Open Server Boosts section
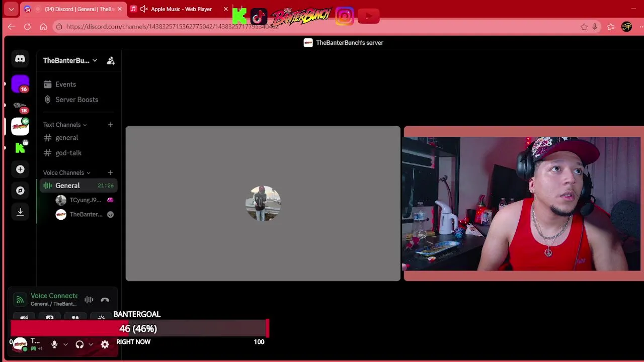Screen dimensions: 644x362 pyautogui.click(x=78, y=100)
